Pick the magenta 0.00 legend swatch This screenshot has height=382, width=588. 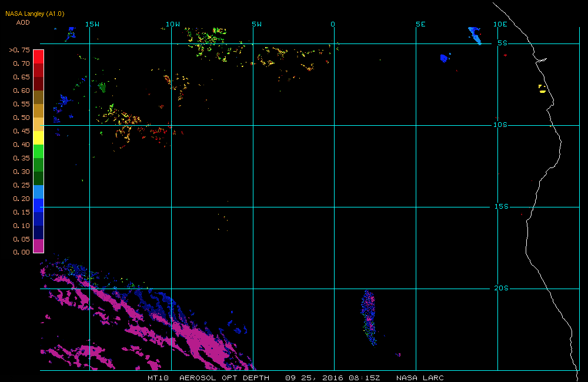click(39, 246)
